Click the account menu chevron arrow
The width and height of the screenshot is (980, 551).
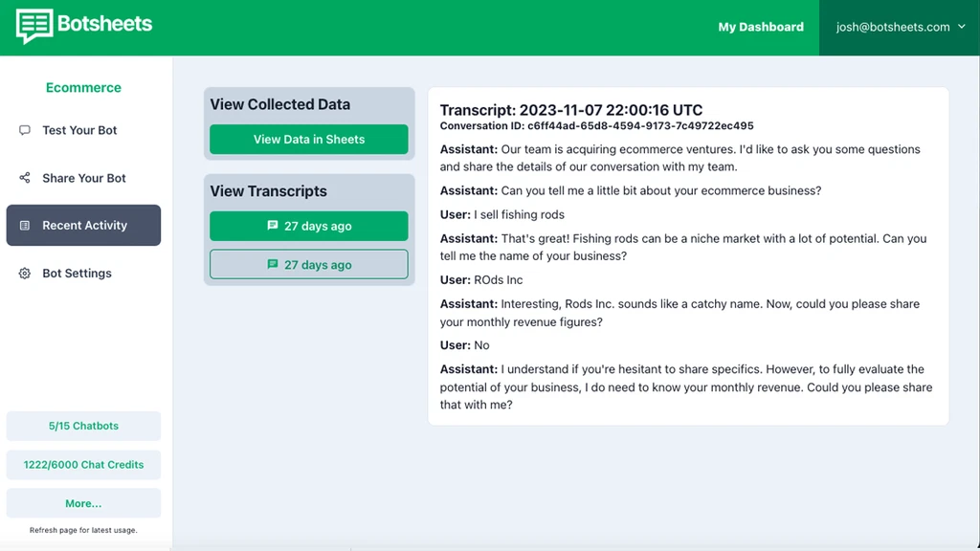tap(961, 27)
